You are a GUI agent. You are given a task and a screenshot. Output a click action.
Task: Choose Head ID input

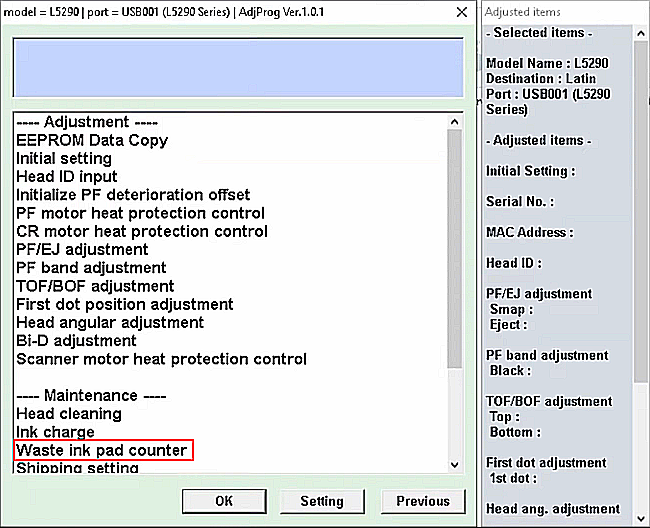(67, 177)
